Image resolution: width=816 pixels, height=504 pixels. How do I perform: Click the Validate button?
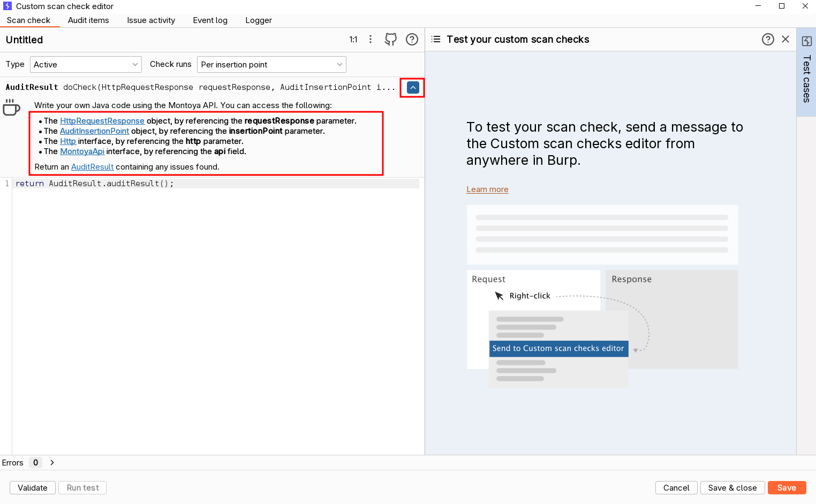(x=33, y=488)
